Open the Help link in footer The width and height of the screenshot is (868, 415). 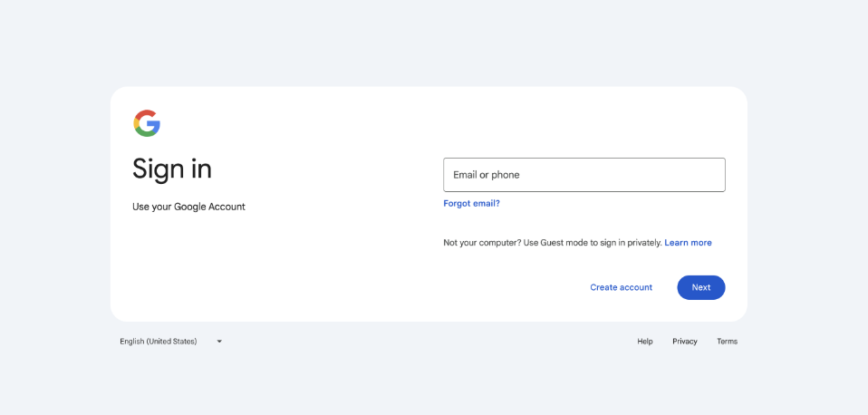tap(645, 342)
